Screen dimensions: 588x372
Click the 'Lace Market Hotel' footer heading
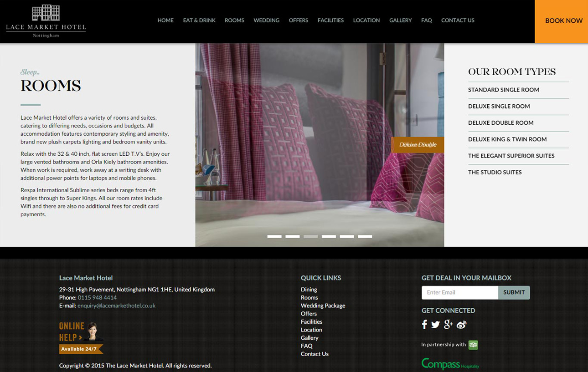click(86, 278)
